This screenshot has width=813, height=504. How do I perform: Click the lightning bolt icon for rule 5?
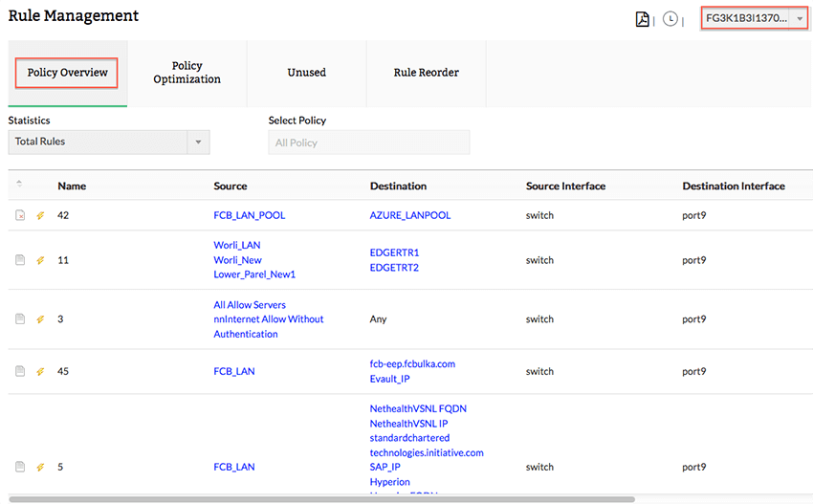(40, 468)
